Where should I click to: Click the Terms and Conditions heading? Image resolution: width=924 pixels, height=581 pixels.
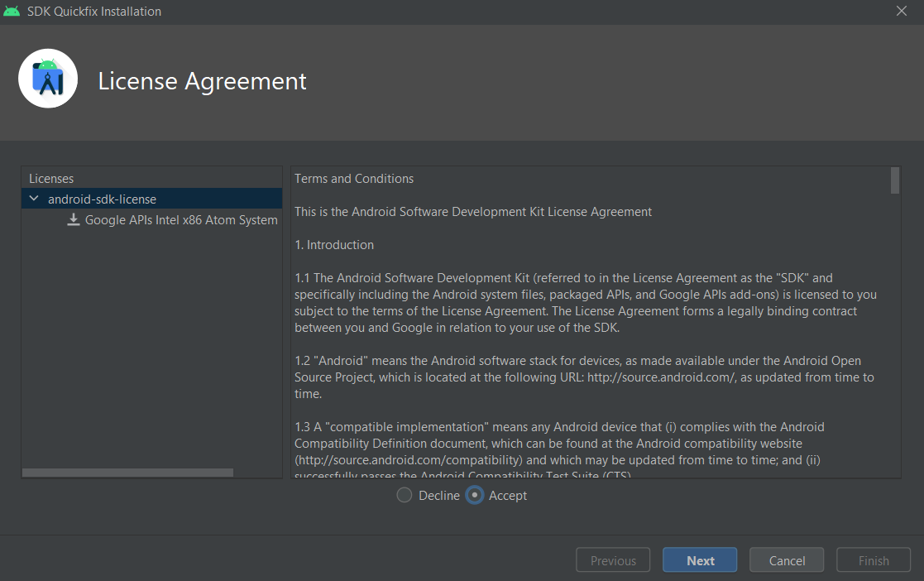pyautogui.click(x=354, y=179)
